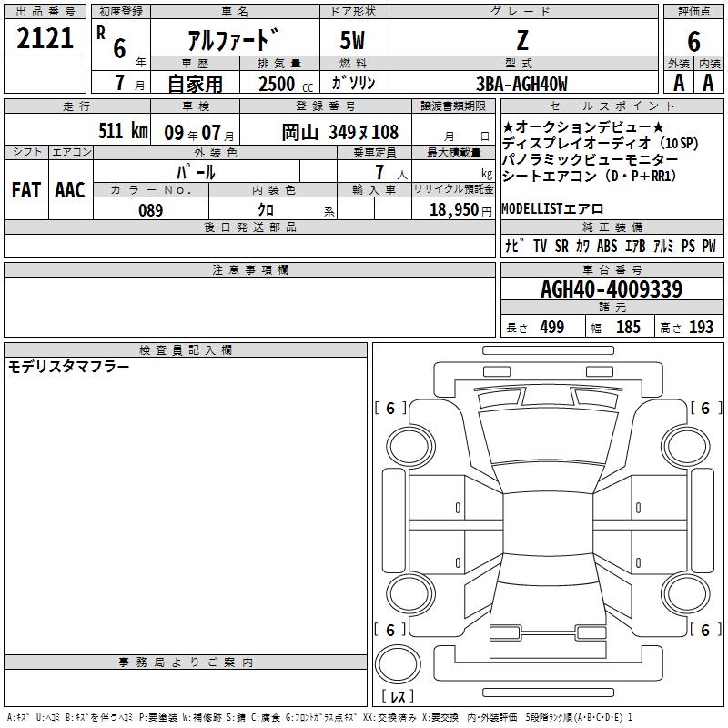Click ★オークションデビュー★ line
This screenshot has width=728, height=728.
coord(583,126)
